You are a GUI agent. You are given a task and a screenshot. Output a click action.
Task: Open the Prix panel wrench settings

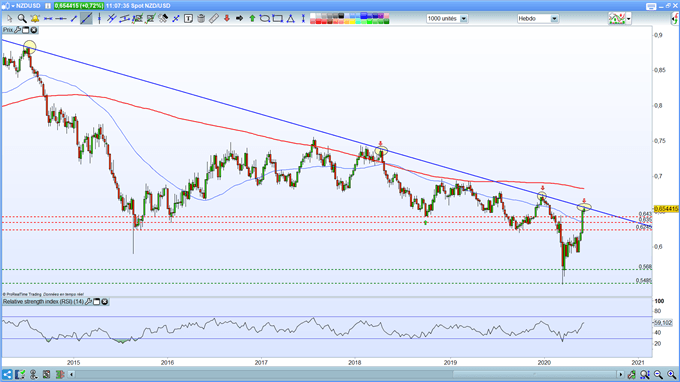pyautogui.click(x=17, y=30)
